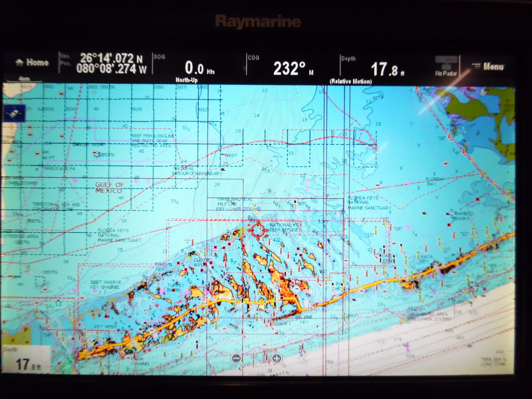The width and height of the screenshot is (532, 399).
Task: Tap the DANGER AREA chart label
Action: point(88,145)
